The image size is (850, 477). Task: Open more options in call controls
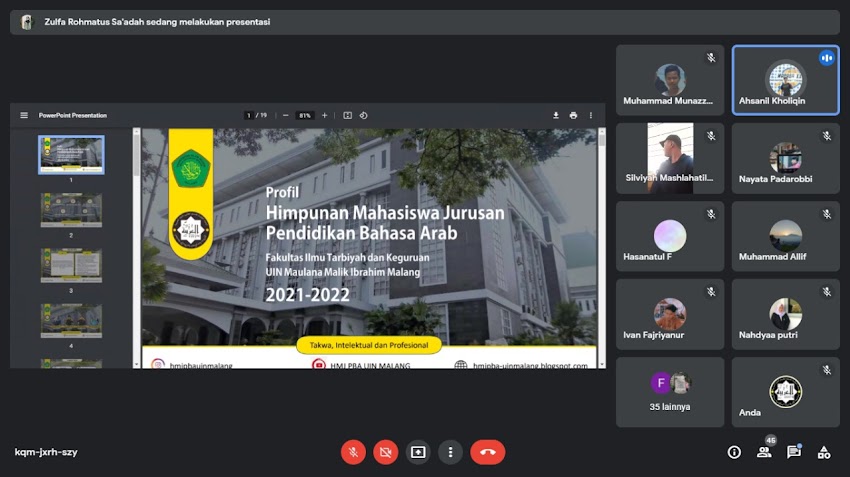click(450, 452)
